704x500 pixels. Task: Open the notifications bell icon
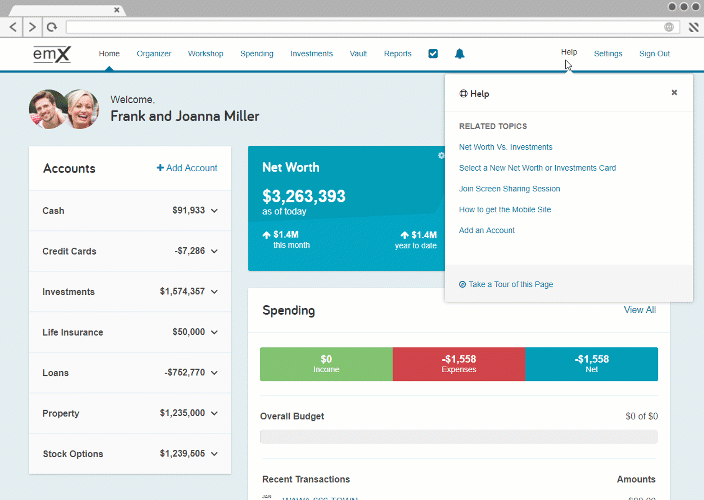459,54
